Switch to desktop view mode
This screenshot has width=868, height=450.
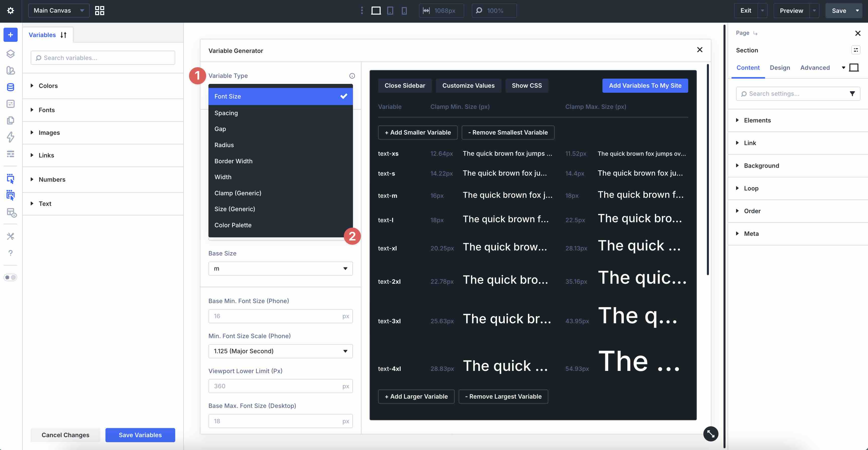click(376, 11)
